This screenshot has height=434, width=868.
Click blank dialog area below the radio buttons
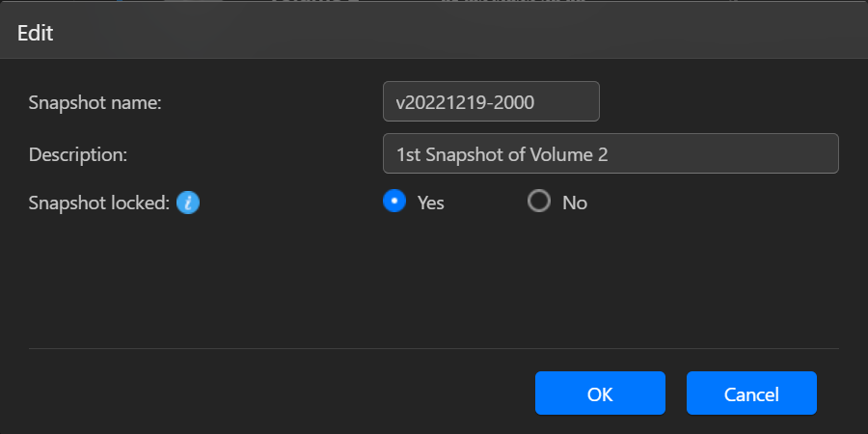coord(434,280)
